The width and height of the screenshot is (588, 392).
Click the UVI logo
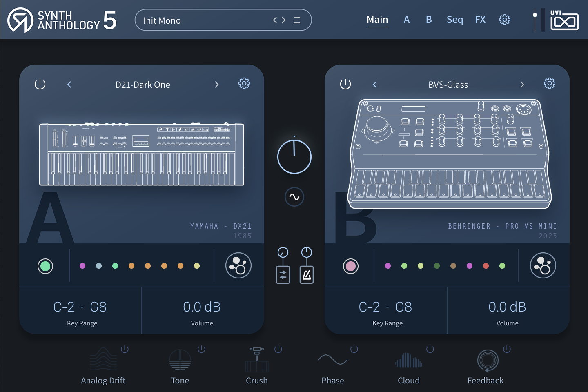pyautogui.click(x=564, y=20)
